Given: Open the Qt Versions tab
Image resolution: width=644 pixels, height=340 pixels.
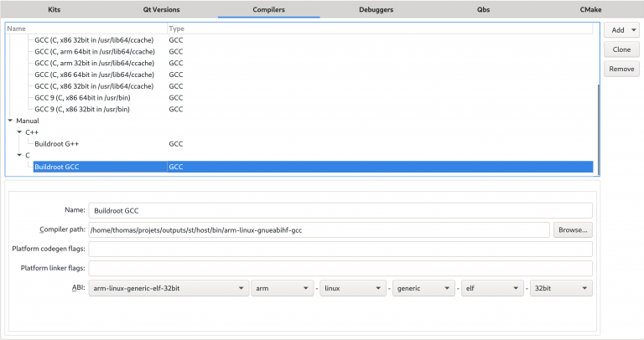Looking at the screenshot, I should coord(161,9).
